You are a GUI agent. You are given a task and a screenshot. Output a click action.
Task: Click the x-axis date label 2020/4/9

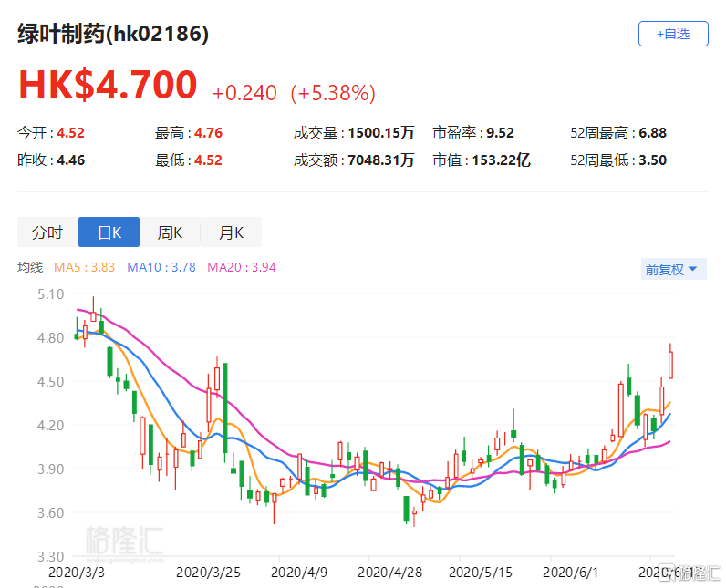pos(299,573)
